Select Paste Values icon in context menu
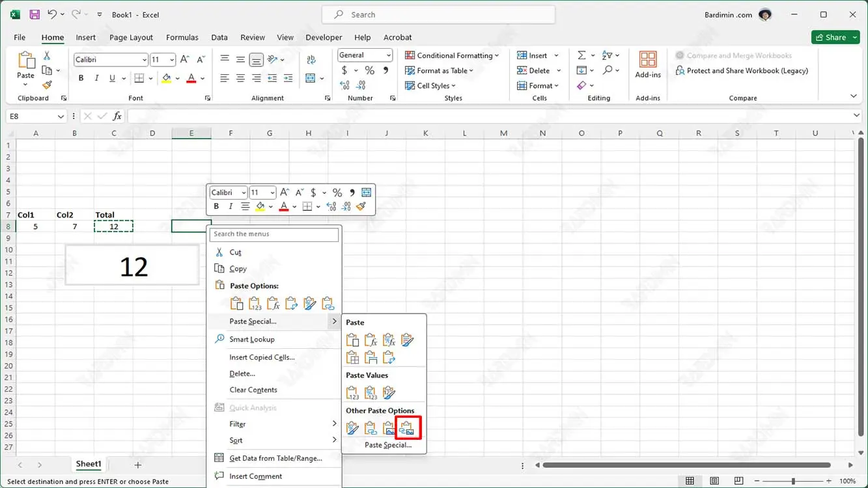This screenshot has width=868, height=488. click(x=255, y=303)
